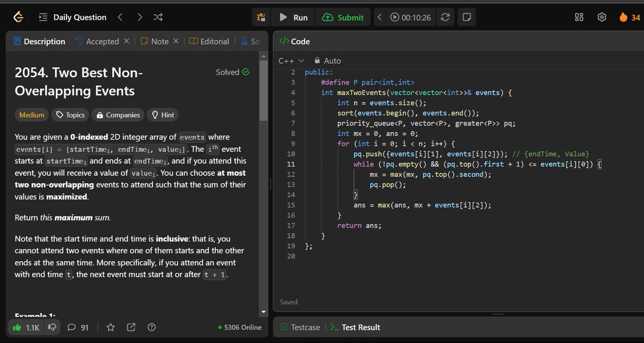644x343 pixels.
Task: Click the description panel scrollbar thumb
Action: pyautogui.click(x=263, y=90)
